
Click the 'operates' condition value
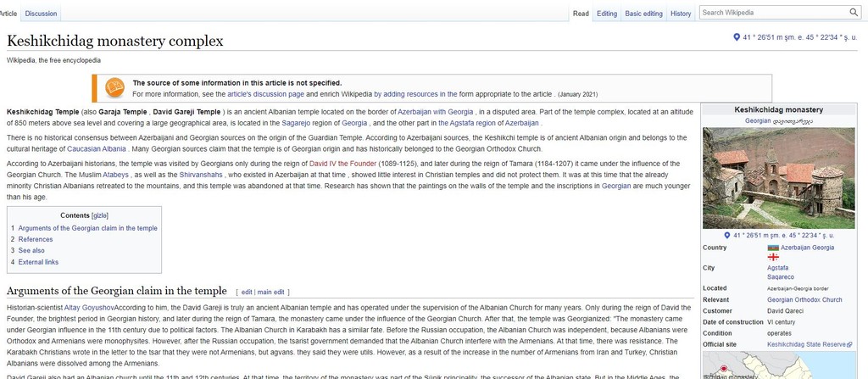point(779,333)
